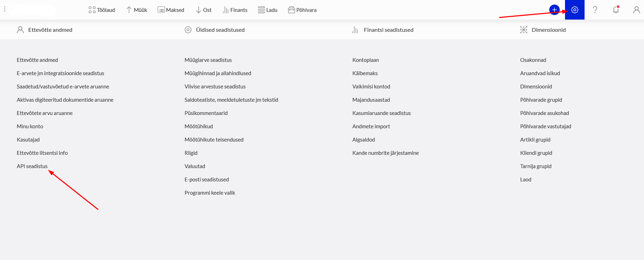Click the Dimensioonid section icon
This screenshot has height=260, width=644.
524,30
